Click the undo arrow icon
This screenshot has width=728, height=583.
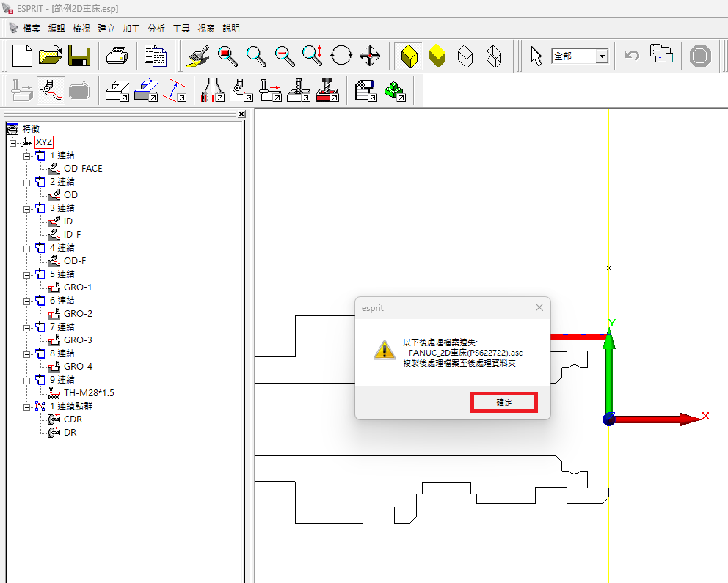(631, 56)
